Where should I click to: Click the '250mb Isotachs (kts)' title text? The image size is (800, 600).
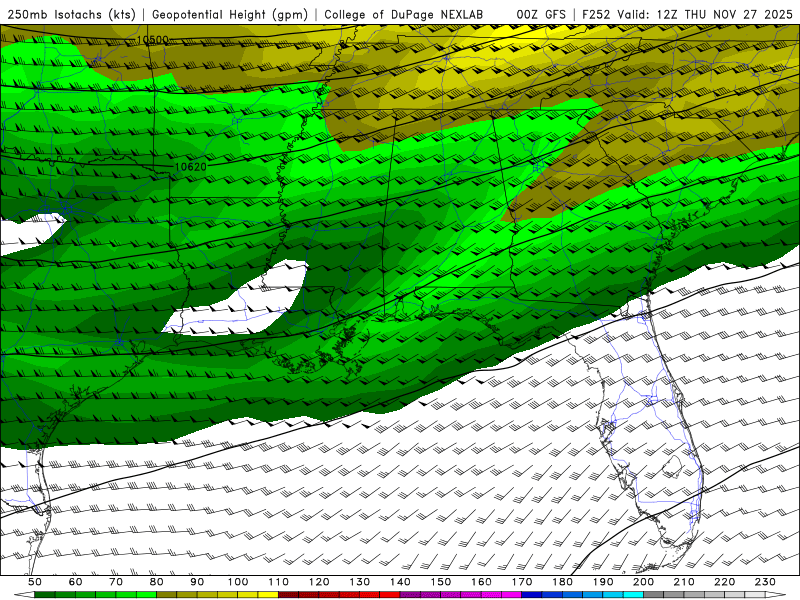pos(71,15)
